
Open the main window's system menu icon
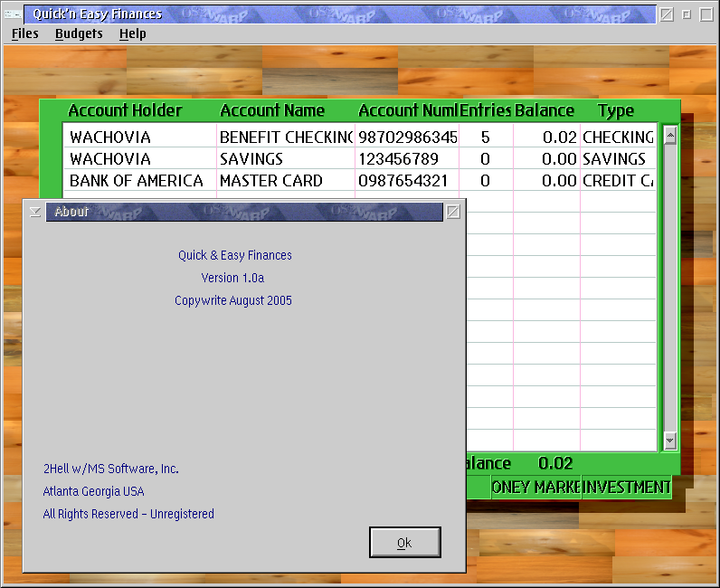(x=14, y=14)
